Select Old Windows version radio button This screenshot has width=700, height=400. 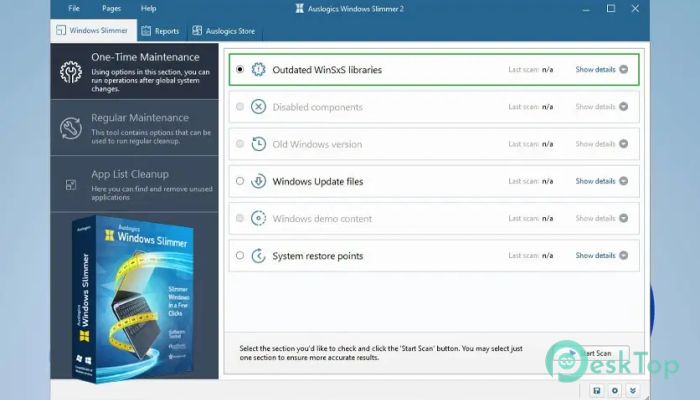point(240,144)
